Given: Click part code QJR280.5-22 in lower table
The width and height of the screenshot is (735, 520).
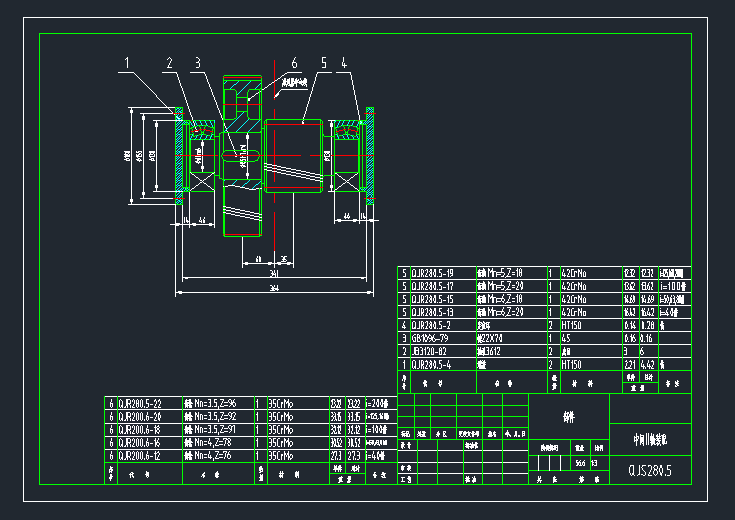Looking at the screenshot, I should pyautogui.click(x=139, y=404).
